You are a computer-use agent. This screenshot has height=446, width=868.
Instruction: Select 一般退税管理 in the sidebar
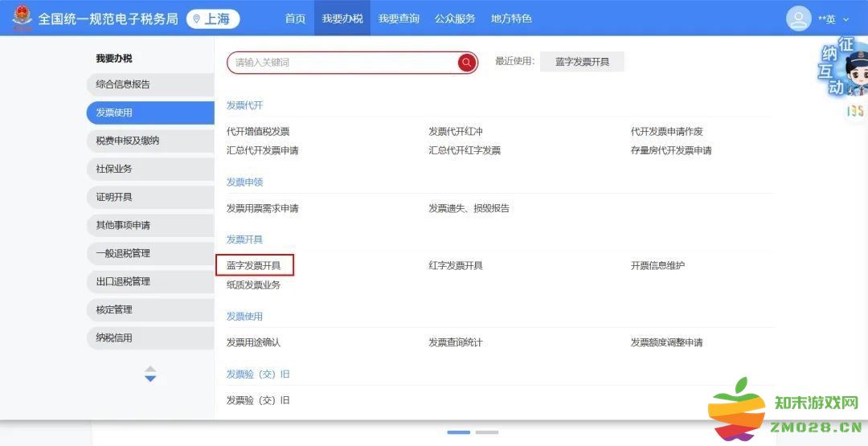point(150,253)
